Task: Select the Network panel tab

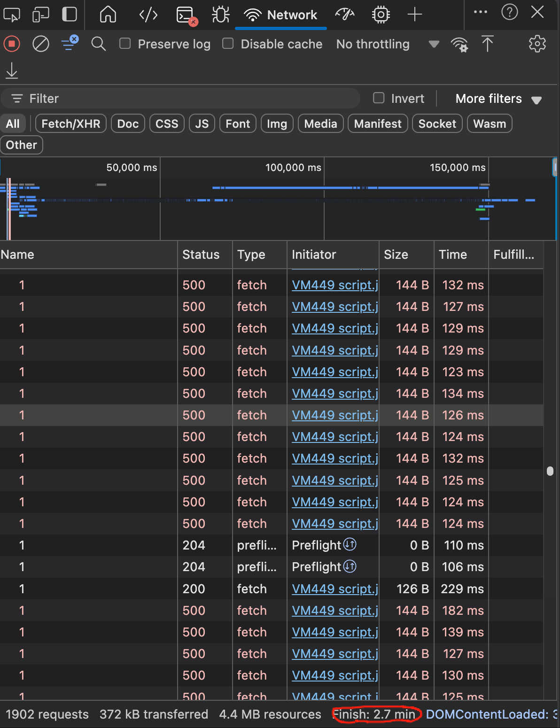Action: (x=281, y=15)
